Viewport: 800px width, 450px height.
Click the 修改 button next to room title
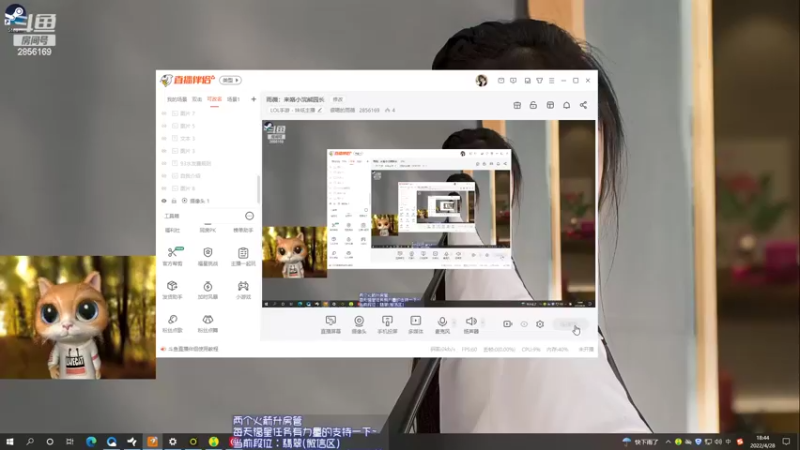[338, 99]
